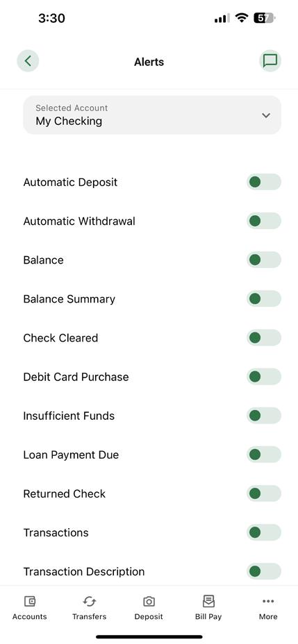The image size is (298, 644).
Task: Select the Bill Pay tab label
Action: pyautogui.click(x=208, y=616)
